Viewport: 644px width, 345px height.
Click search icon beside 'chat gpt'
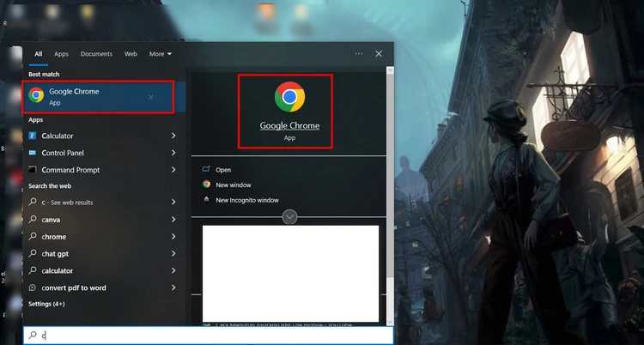coord(33,254)
